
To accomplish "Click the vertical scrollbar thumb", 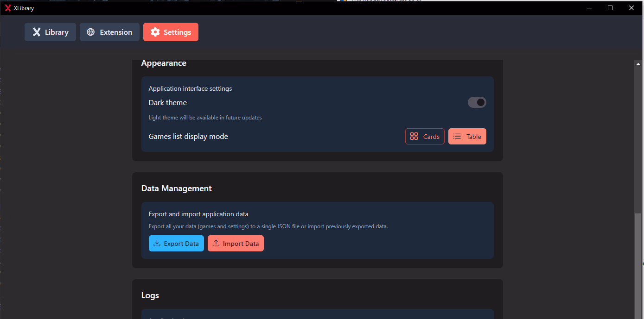I will click(x=638, y=264).
